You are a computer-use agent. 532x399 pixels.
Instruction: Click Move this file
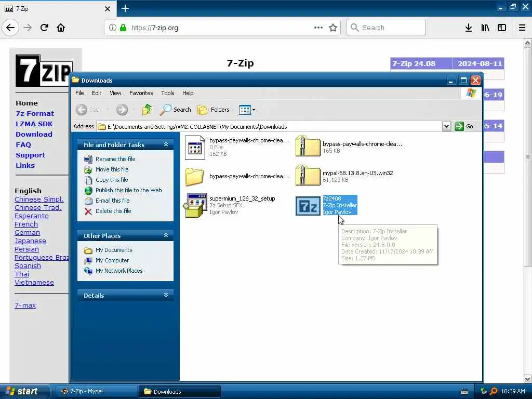click(112, 169)
